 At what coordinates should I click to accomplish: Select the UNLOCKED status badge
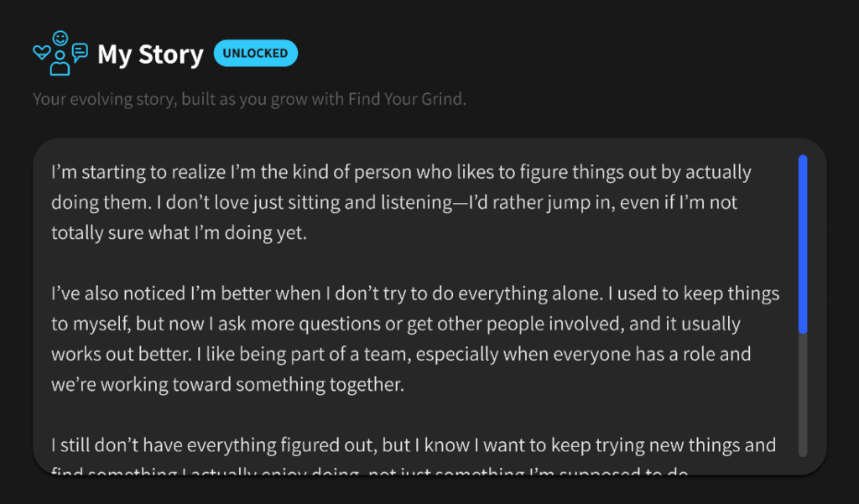(x=255, y=53)
